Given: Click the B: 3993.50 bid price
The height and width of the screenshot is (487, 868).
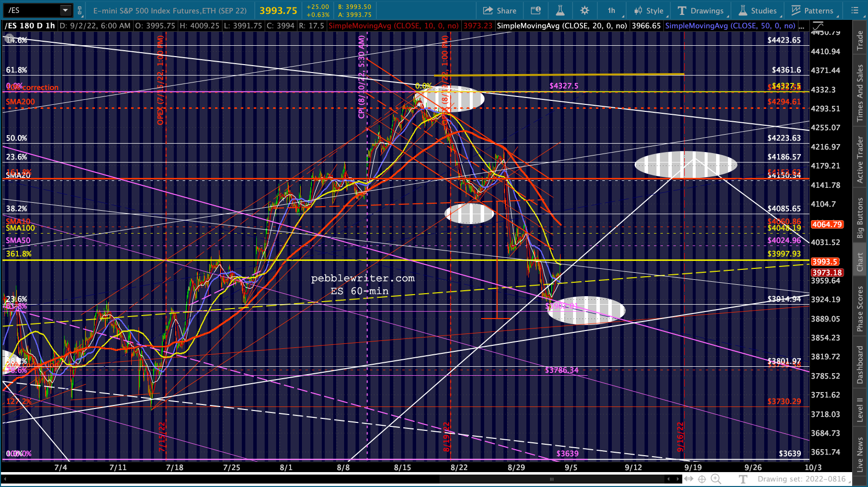Looking at the screenshot, I should (x=355, y=7).
